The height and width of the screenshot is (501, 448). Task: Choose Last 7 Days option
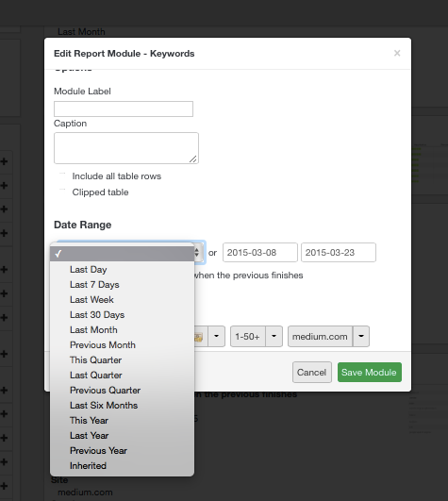(x=122, y=284)
